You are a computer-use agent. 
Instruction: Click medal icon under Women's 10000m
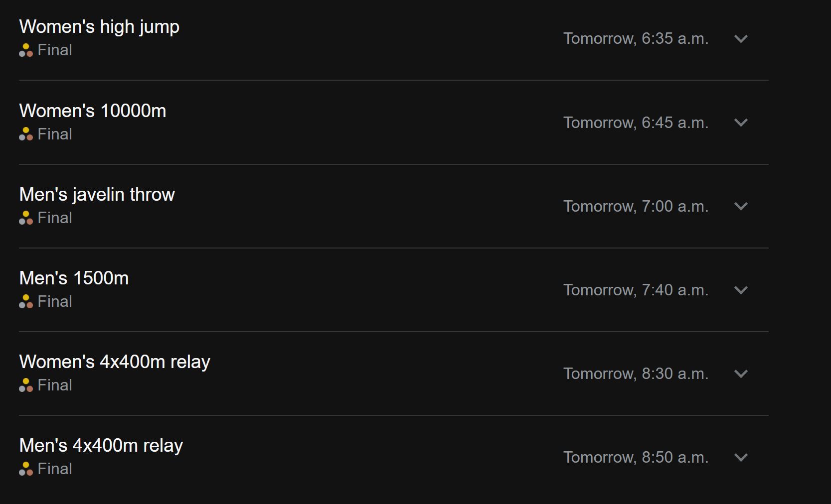(26, 134)
